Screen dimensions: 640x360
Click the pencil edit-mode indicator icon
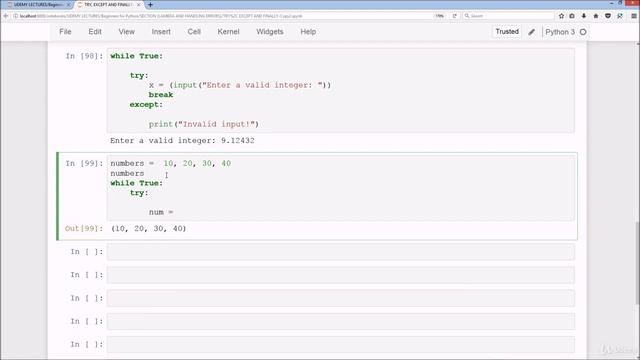tap(531, 32)
